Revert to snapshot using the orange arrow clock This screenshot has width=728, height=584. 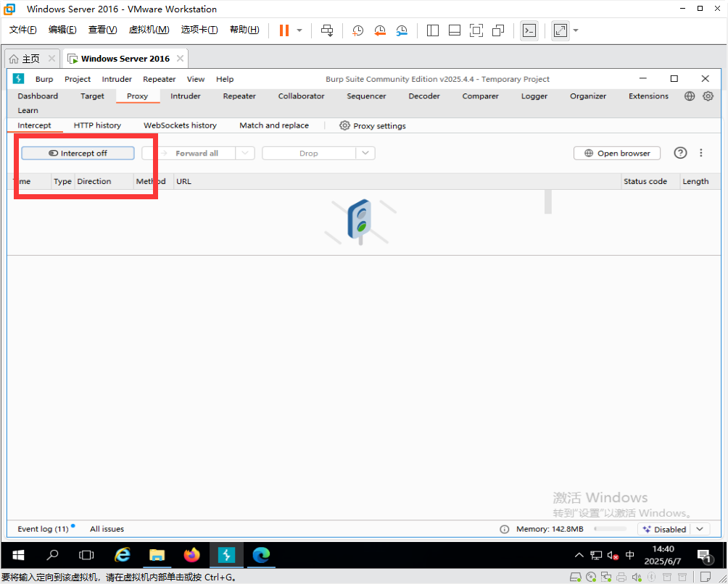(380, 30)
